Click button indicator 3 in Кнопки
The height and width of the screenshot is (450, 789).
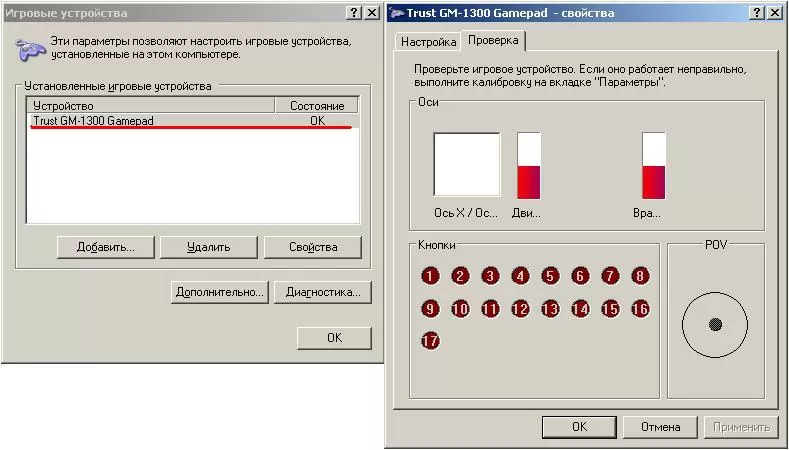490,276
